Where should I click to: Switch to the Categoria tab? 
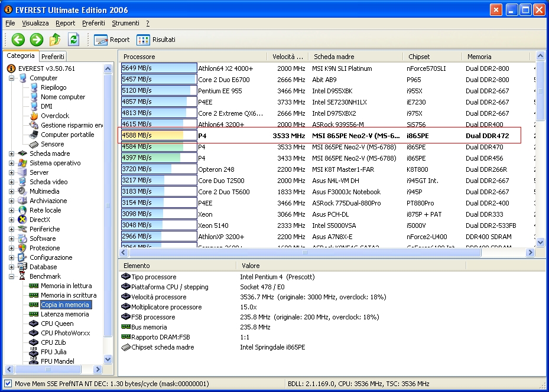21,55
